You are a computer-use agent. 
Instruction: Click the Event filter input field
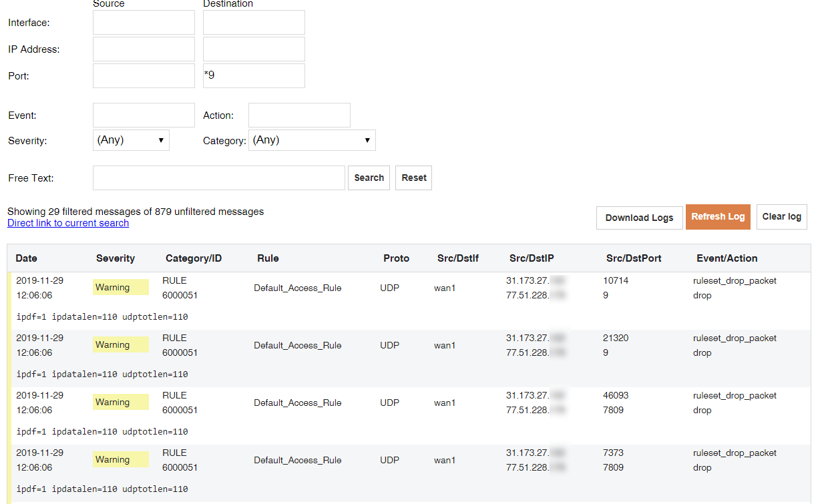pos(144,115)
